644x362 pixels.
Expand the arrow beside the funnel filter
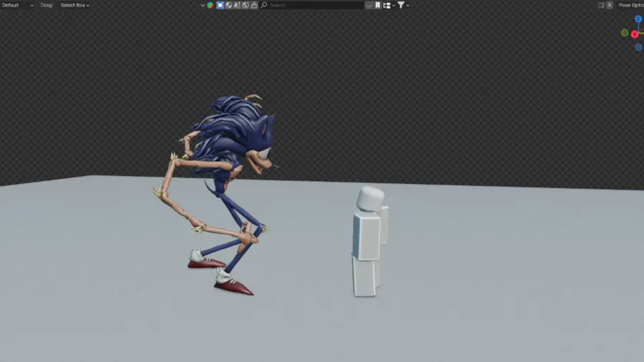point(408,5)
